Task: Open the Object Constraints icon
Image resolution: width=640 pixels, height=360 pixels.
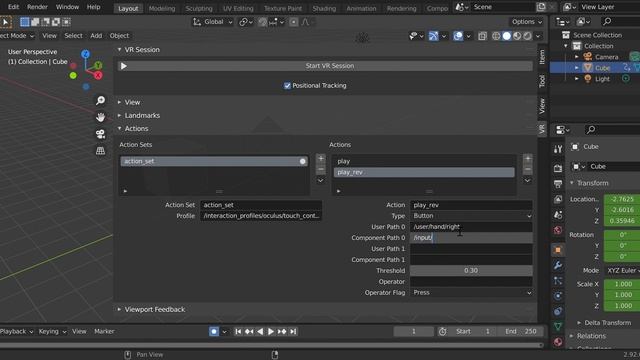Action: click(558, 311)
